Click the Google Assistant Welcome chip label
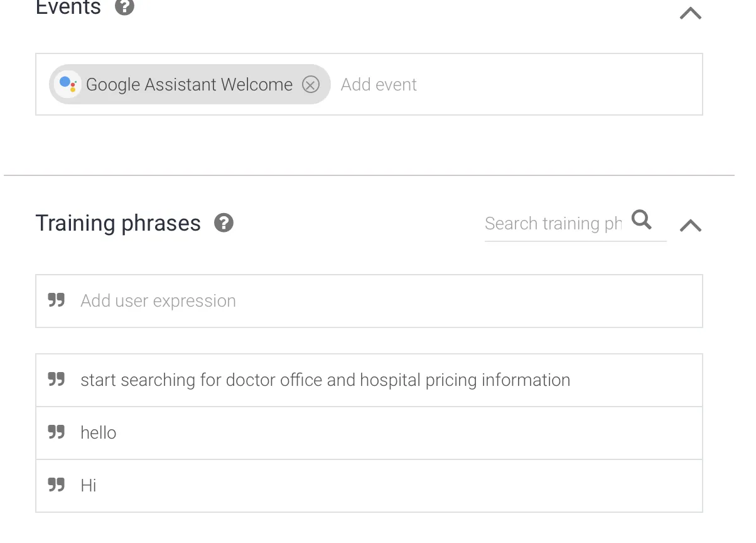The height and width of the screenshot is (543, 756). pos(189,84)
